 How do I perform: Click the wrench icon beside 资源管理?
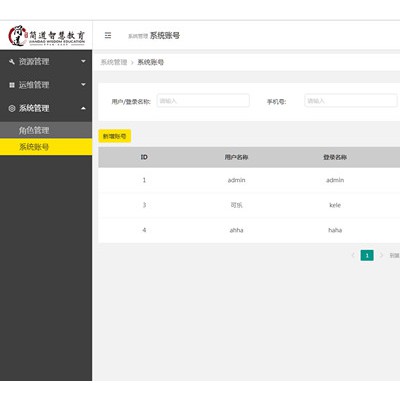[12, 62]
